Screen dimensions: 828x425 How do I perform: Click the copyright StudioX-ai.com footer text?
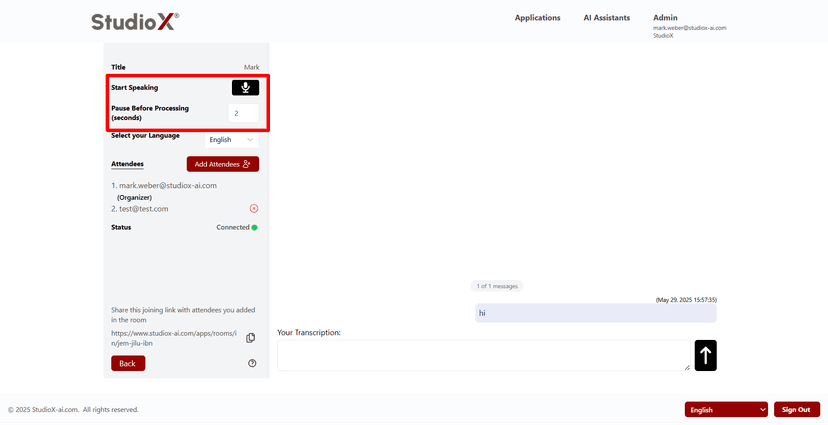[x=73, y=410]
